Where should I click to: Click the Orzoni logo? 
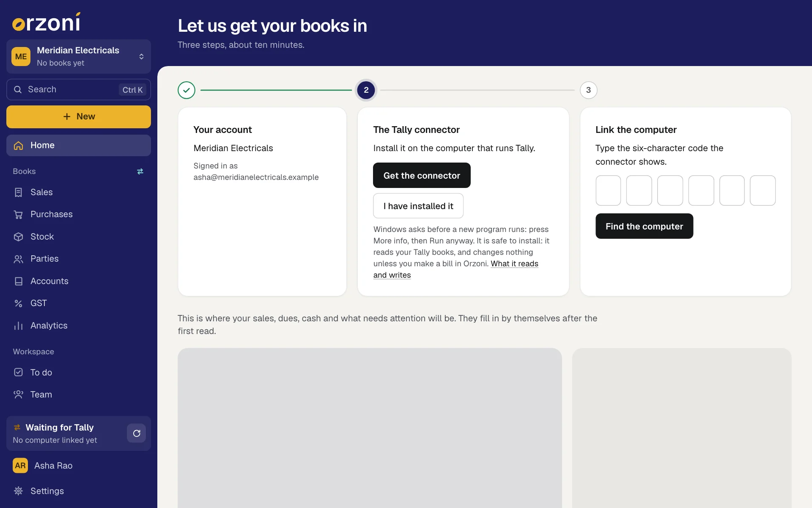47,22
